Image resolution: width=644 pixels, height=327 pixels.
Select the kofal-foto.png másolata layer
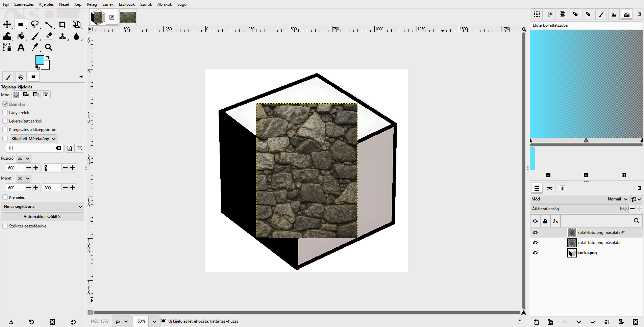(586, 243)
